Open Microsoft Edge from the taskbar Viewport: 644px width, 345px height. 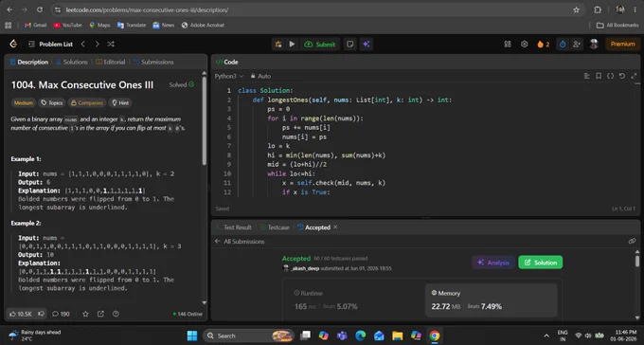click(360, 336)
